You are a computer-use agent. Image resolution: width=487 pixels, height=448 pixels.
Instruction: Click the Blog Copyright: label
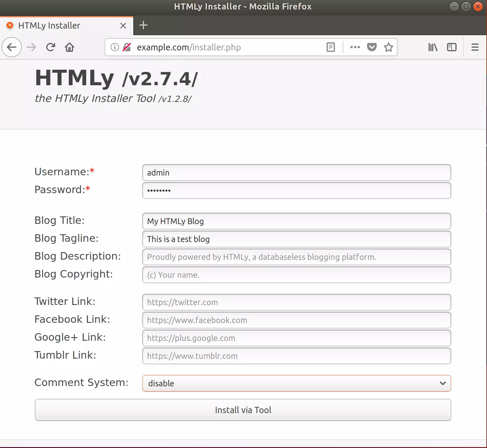[74, 274]
